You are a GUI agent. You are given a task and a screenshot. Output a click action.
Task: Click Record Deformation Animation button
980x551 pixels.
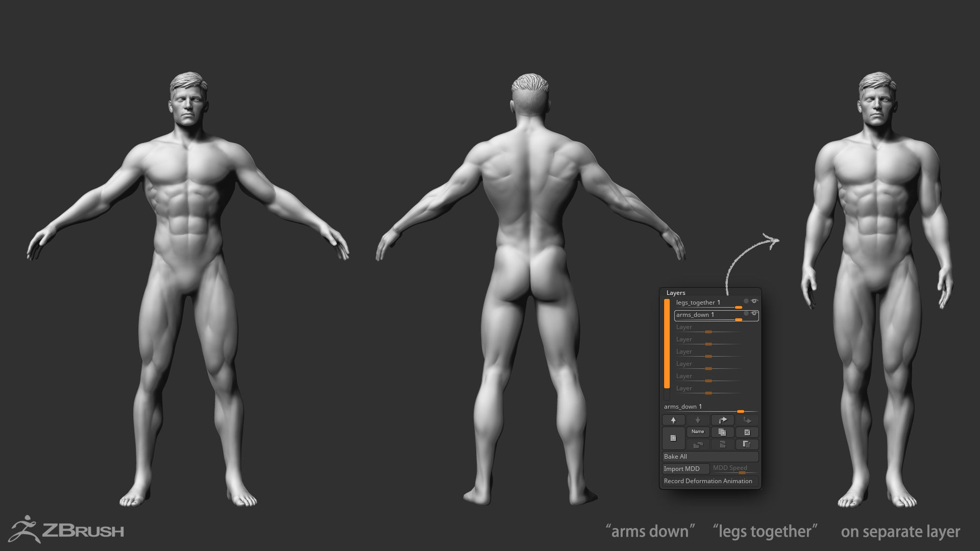[x=710, y=481]
